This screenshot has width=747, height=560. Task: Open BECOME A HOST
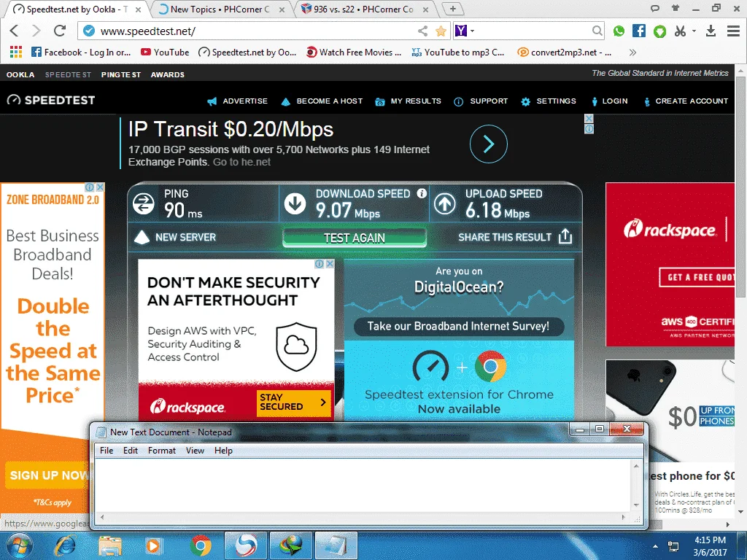click(x=322, y=101)
